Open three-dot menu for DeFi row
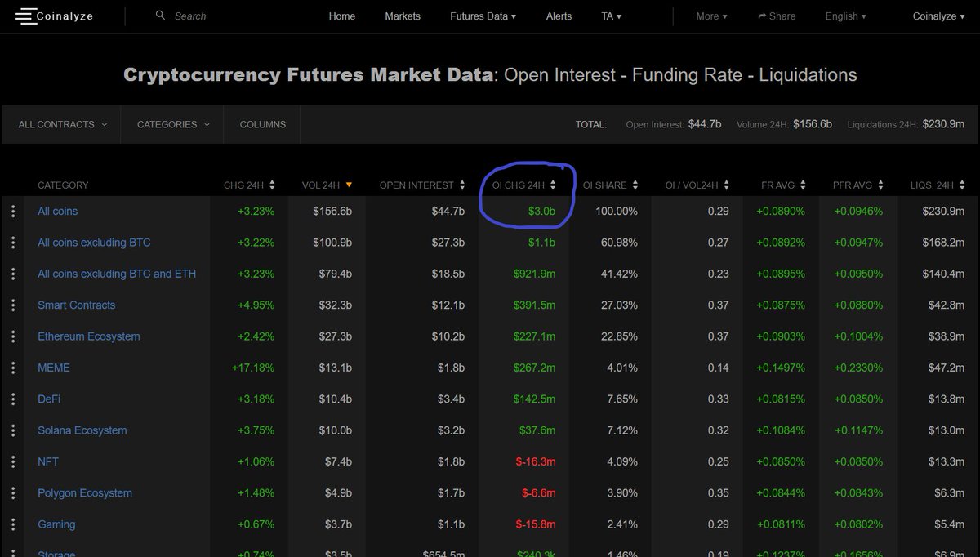The width and height of the screenshot is (980, 557). (13, 399)
